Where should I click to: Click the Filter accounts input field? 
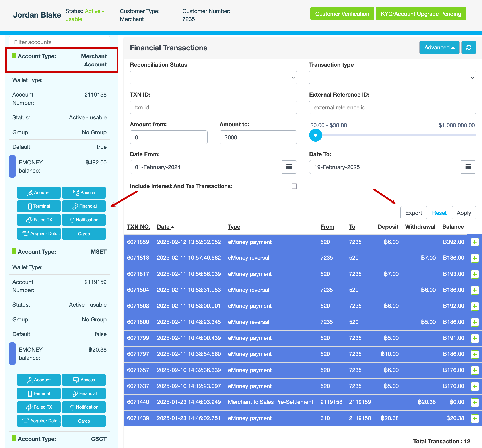pos(59,42)
